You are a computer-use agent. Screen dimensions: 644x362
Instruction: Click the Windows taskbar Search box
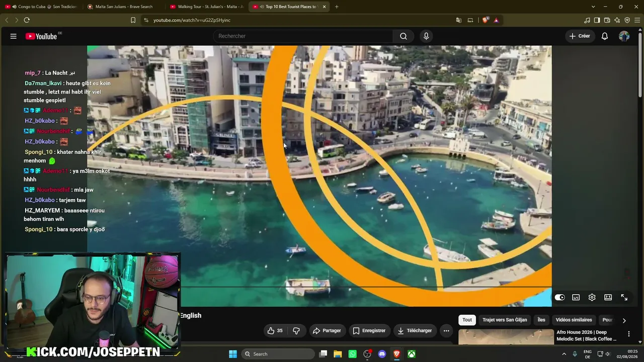(x=278, y=354)
